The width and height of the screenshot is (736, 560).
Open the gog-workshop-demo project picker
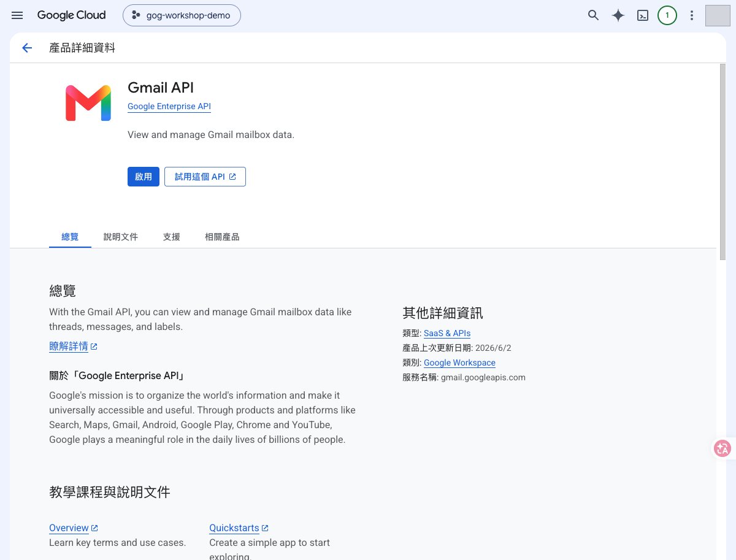(x=182, y=15)
